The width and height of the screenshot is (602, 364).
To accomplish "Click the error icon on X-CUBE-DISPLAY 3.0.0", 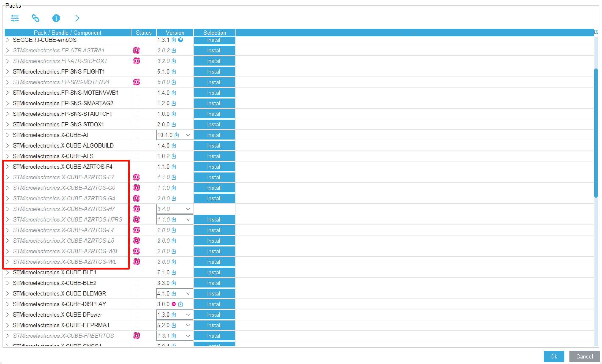I will pyautogui.click(x=174, y=304).
